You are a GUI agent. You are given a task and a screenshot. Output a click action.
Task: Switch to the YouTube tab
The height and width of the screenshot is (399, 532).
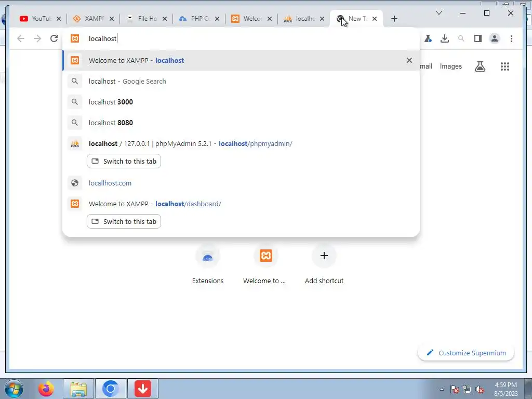pos(36,19)
